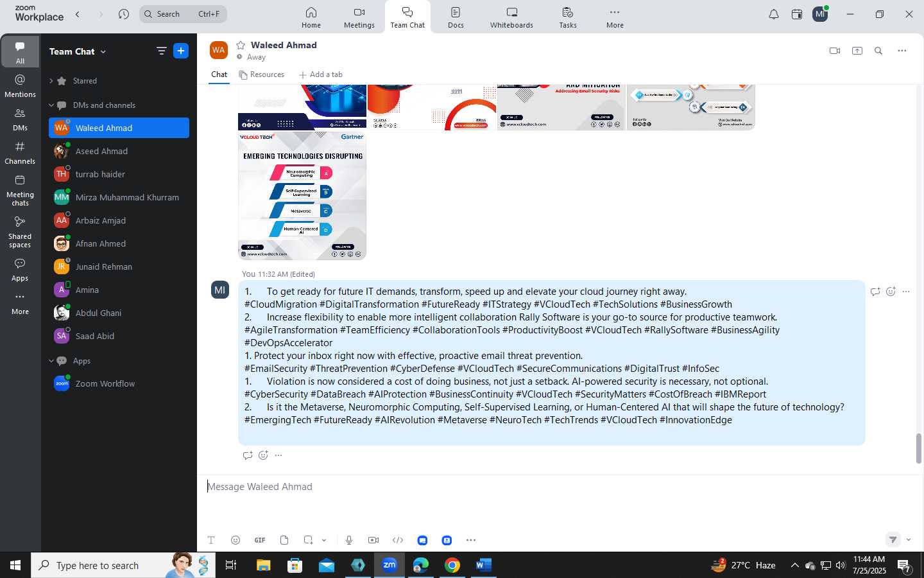Open chat with turrab haider
924x578 pixels.
119,174
